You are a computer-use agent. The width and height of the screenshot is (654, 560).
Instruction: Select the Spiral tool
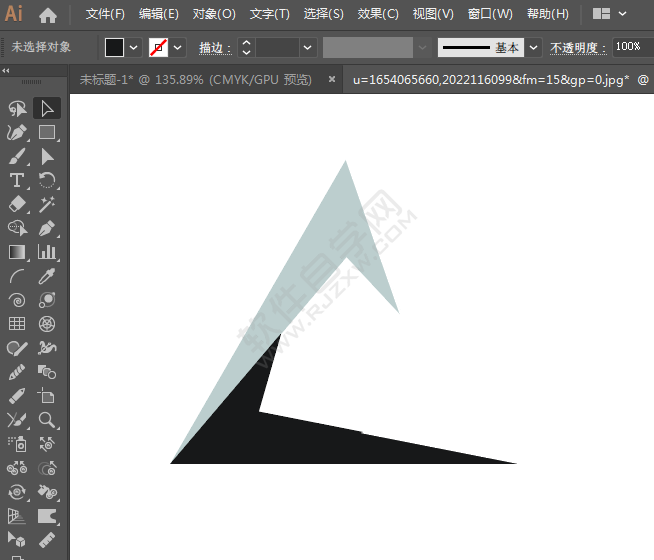(x=17, y=300)
